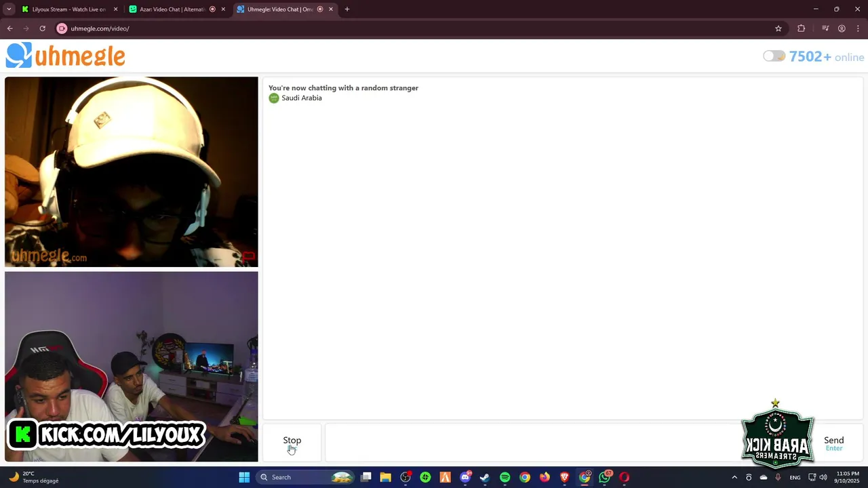Click the ENG language indicator
Image resolution: width=868 pixels, height=488 pixels.
(795, 477)
